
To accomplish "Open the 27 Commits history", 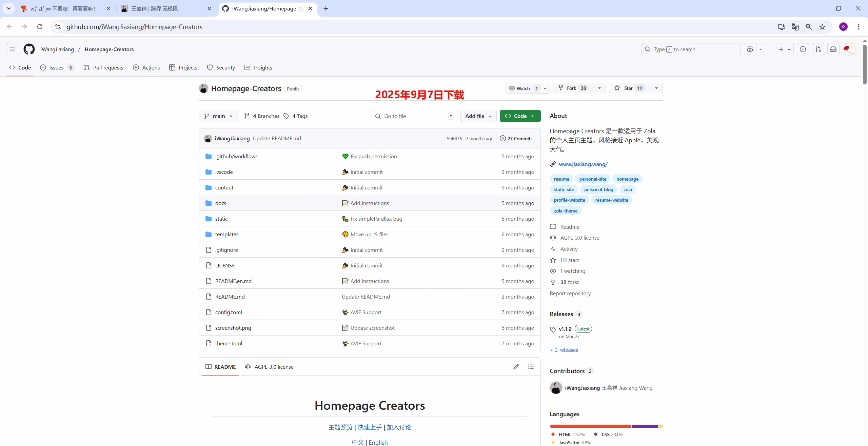I will (516, 139).
